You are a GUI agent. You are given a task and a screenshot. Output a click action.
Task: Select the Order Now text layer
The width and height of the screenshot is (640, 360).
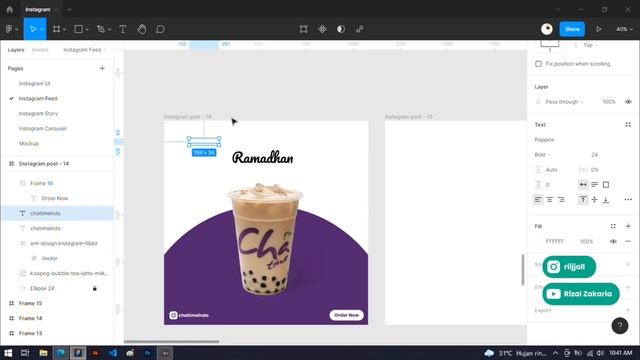click(54, 198)
